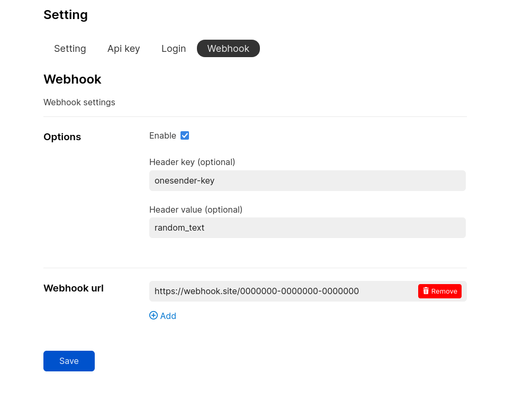
Task: Click the 'Header key (optional)' label
Action: (x=192, y=162)
